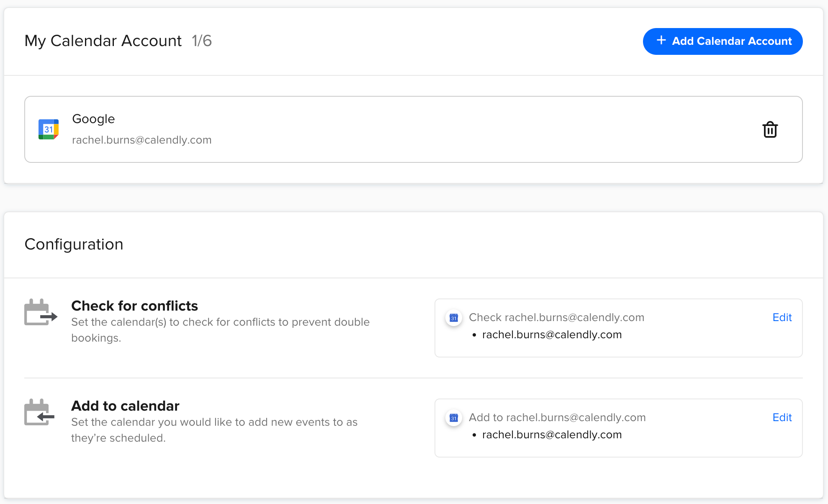Click the Check for conflicts heading
Screen dimensions: 828x504
click(x=134, y=306)
